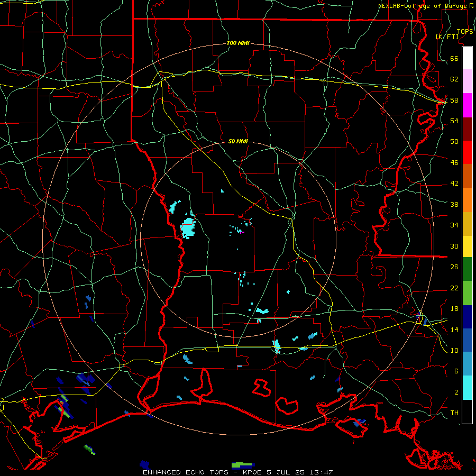Viewport: 476px width, 476px height.
Task: Click the green echo streak below the map
Action: click(x=241, y=464)
